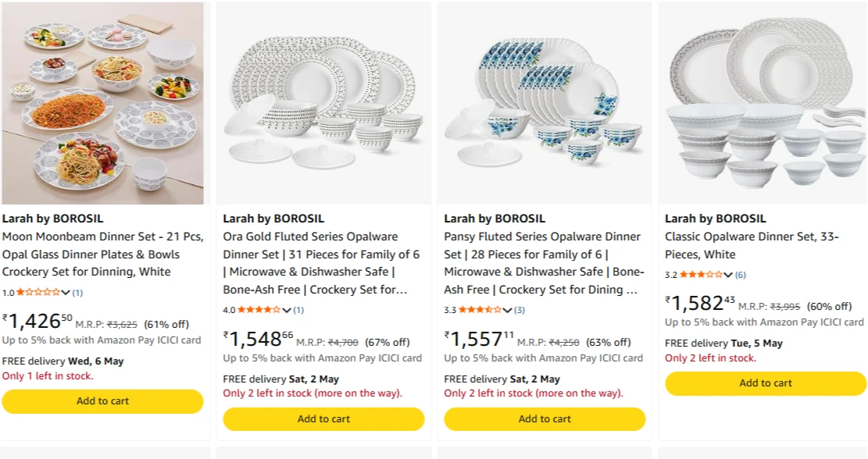Expand rating chevron for Moon Moonbeam set
The image size is (868, 459).
click(x=66, y=293)
